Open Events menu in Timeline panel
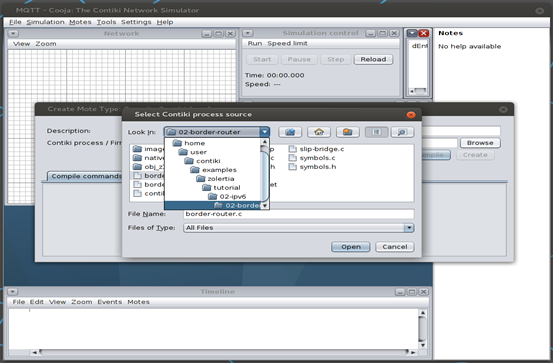This screenshot has height=363, width=553. tap(110, 302)
